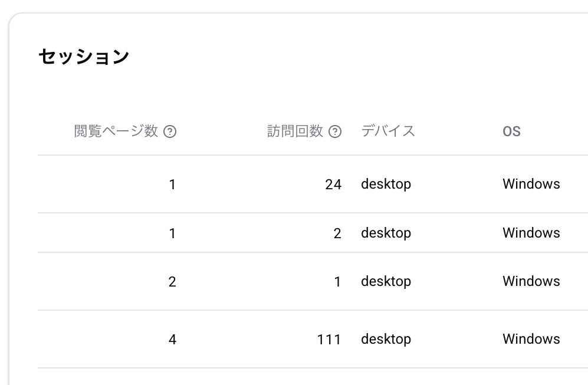The image size is (588, 385).
Task: Sort table by 閲覧ページ数 header
Action: click(x=117, y=131)
